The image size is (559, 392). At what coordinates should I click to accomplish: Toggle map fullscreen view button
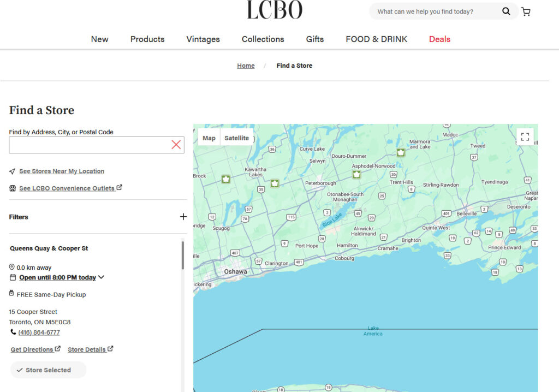(x=525, y=137)
